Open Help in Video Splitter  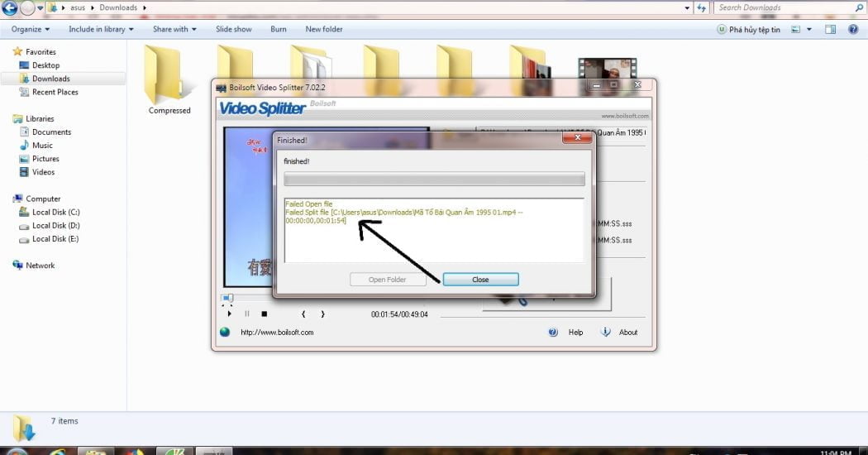(x=575, y=333)
